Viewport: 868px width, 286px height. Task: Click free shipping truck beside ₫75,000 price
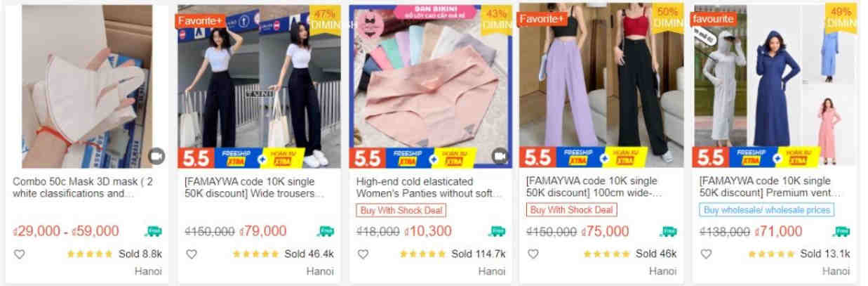click(668, 231)
